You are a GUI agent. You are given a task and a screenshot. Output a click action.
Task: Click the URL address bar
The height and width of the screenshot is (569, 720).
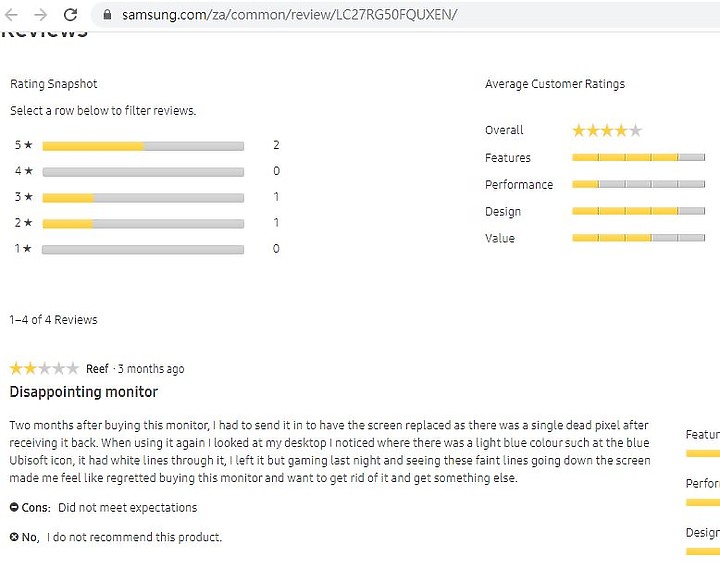coord(406,15)
